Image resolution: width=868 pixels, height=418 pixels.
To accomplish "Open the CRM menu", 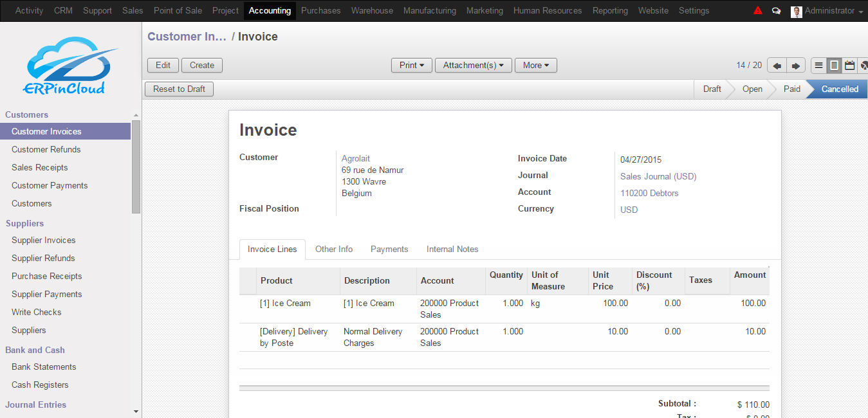I will coord(63,11).
